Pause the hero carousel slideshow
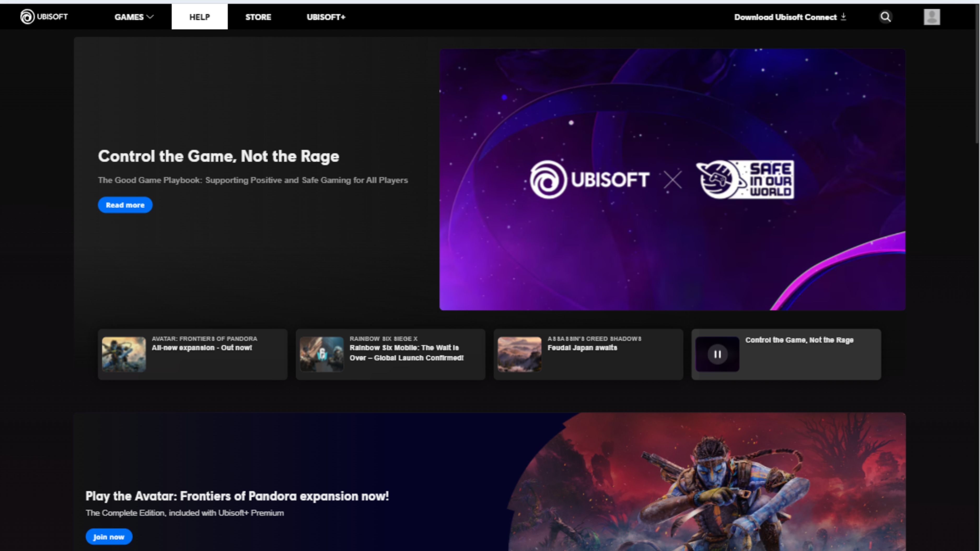The height and width of the screenshot is (551, 980). pyautogui.click(x=717, y=354)
